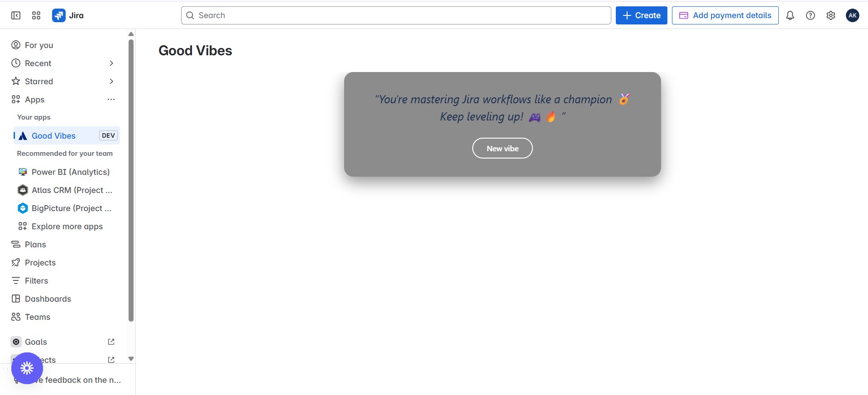Image resolution: width=868 pixels, height=395 pixels.
Task: Click the Recent clock icon
Action: pyautogui.click(x=16, y=63)
